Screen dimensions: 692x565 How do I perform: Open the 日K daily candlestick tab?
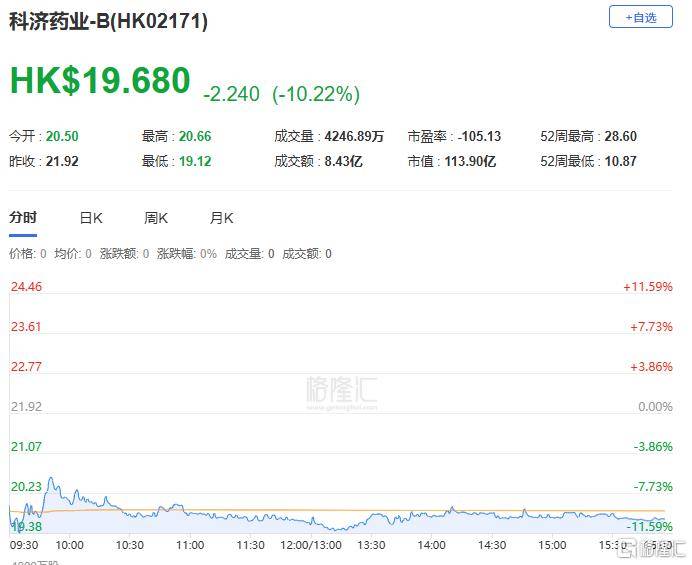tap(91, 218)
